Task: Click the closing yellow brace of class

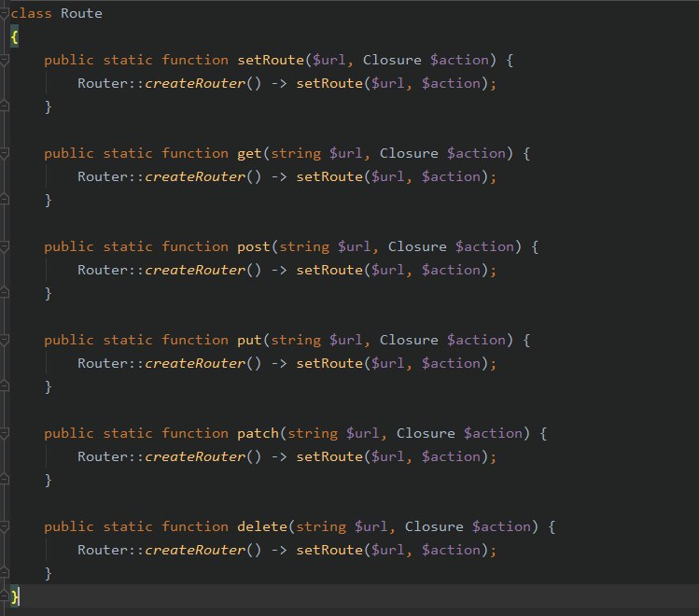Action: tap(14, 596)
